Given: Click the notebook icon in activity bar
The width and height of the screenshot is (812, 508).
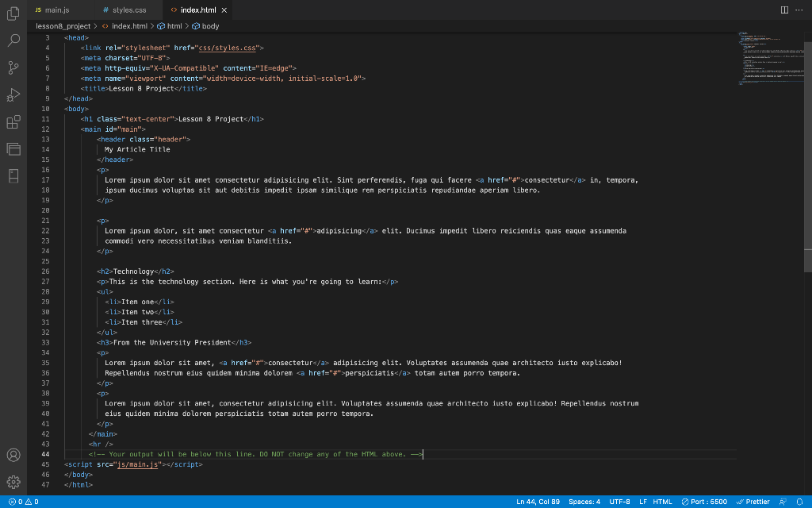Looking at the screenshot, I should click(13, 175).
